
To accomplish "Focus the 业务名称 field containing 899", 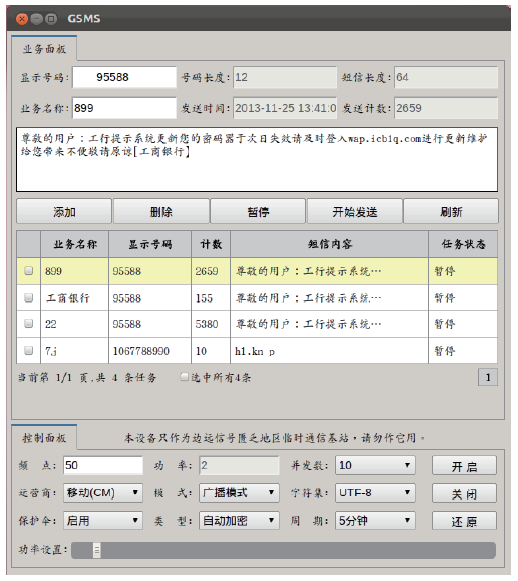I will pos(124,108).
